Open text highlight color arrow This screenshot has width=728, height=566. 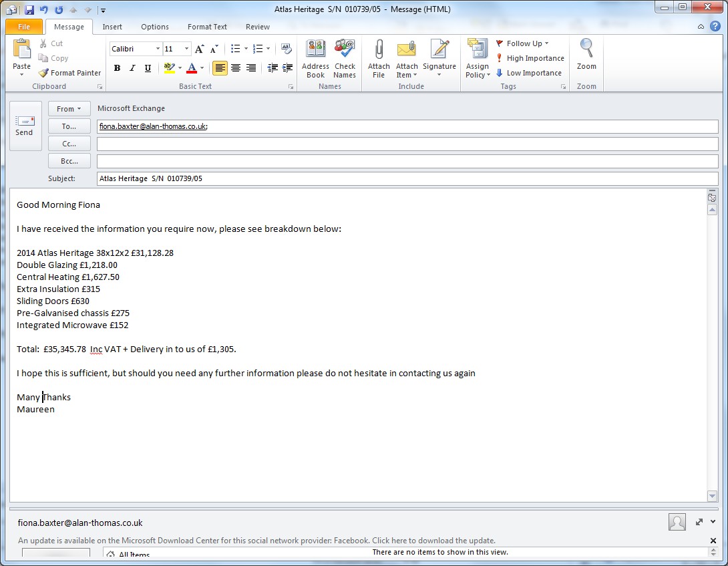click(180, 68)
